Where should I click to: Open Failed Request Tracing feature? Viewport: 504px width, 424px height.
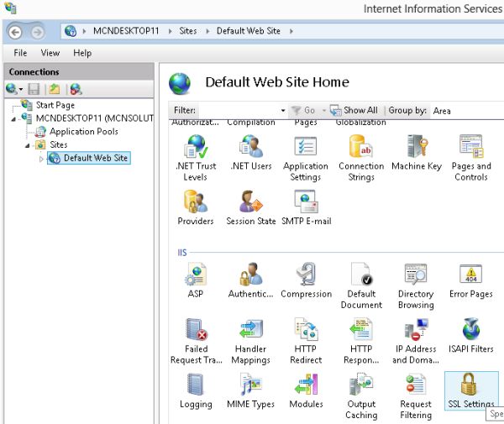[x=196, y=341]
